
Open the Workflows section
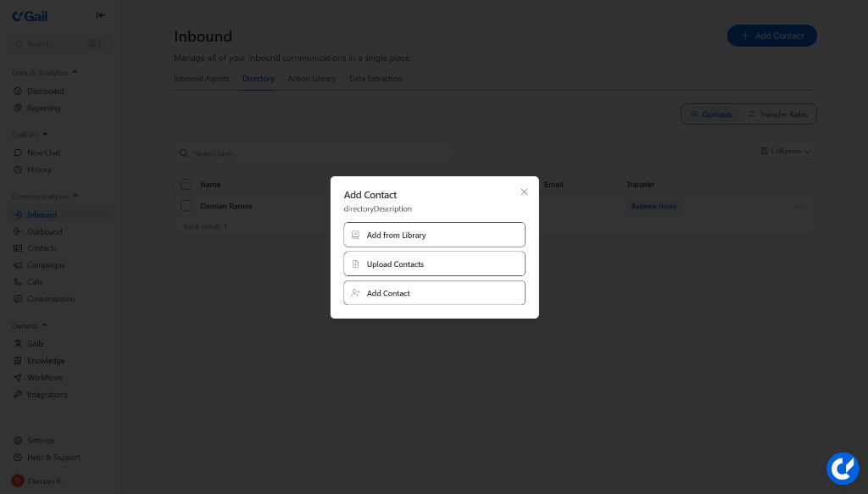tap(43, 377)
